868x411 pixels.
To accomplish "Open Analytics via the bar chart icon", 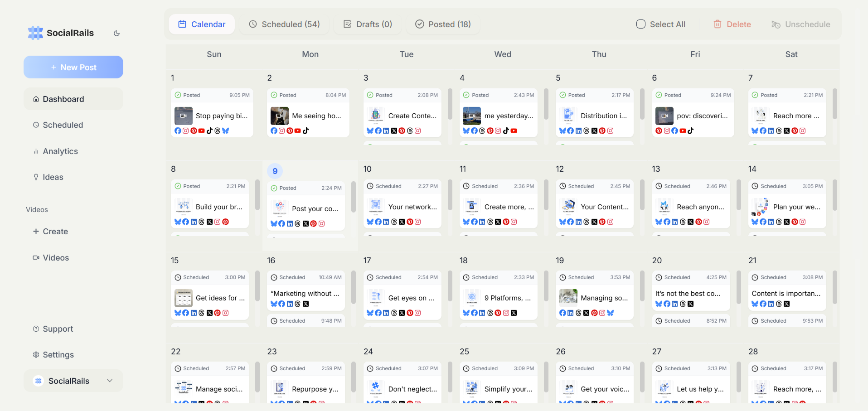I will coord(36,151).
